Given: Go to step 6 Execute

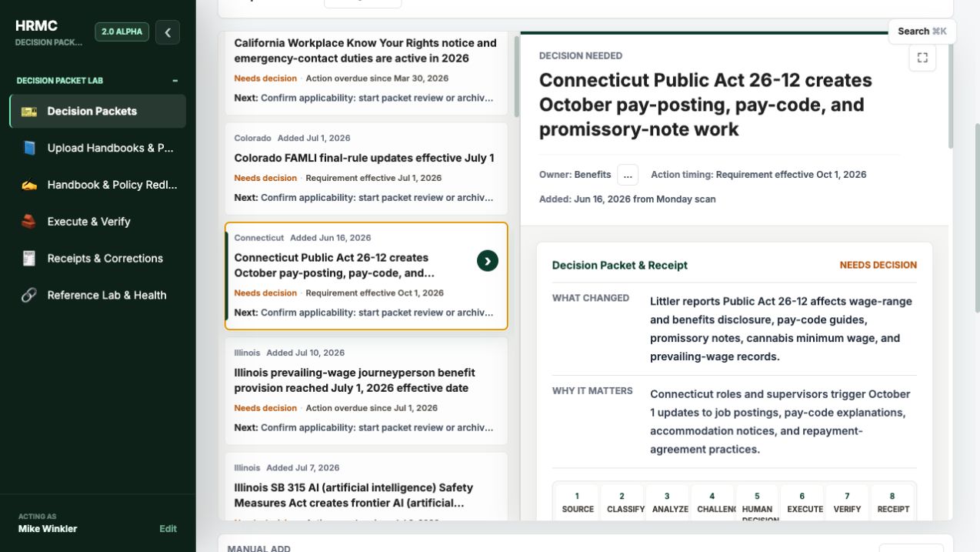Looking at the screenshot, I should 802,503.
